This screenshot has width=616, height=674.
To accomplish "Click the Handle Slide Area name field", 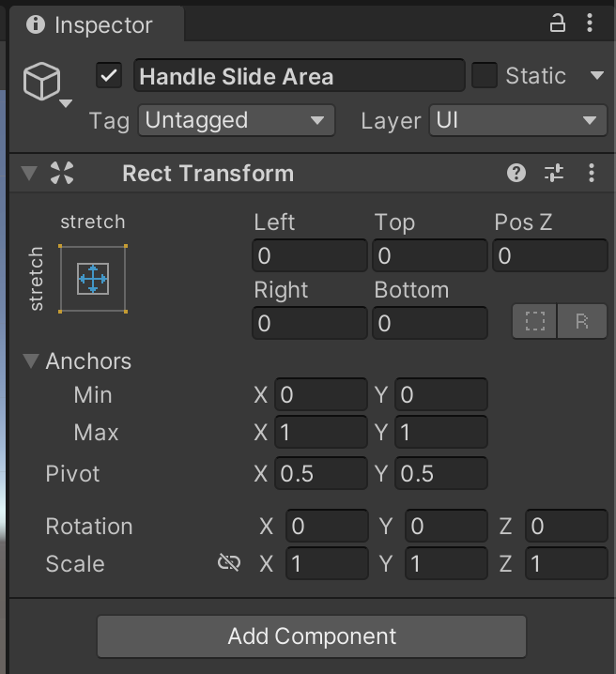I will click(x=299, y=76).
